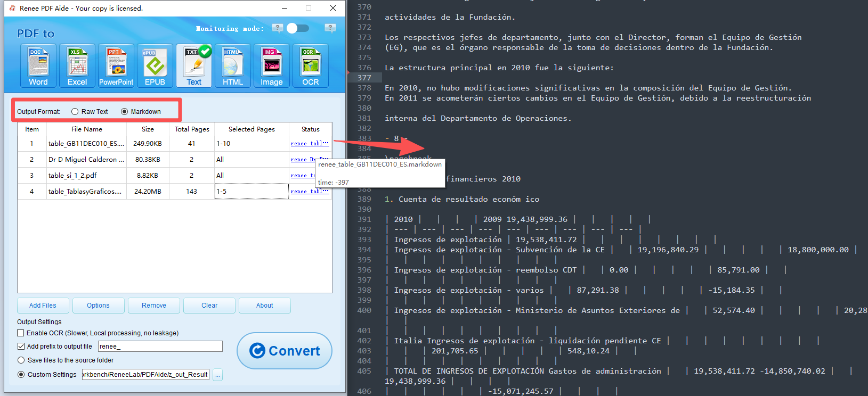The height and width of the screenshot is (396, 868).
Task: Choose the PowerPoint output icon
Action: coord(116,66)
